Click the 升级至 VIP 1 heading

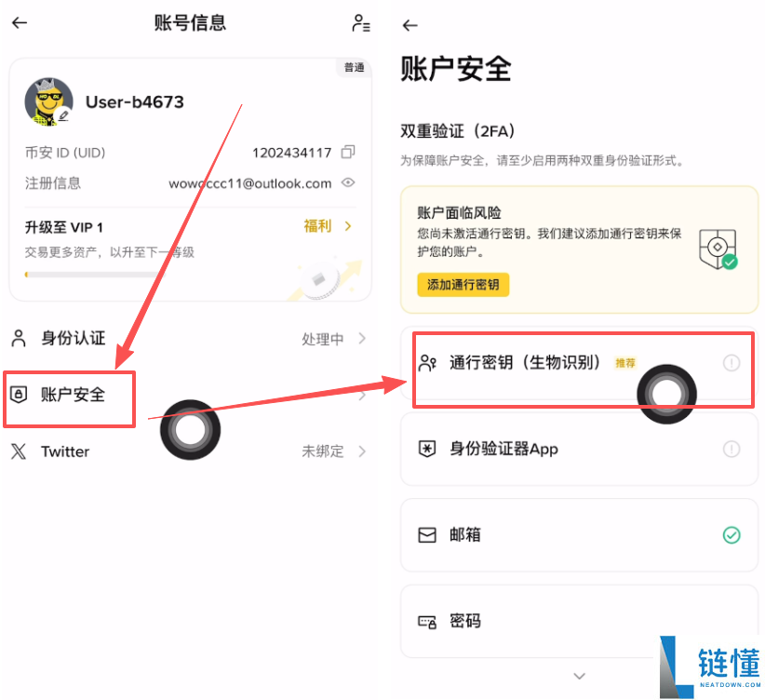tap(64, 227)
